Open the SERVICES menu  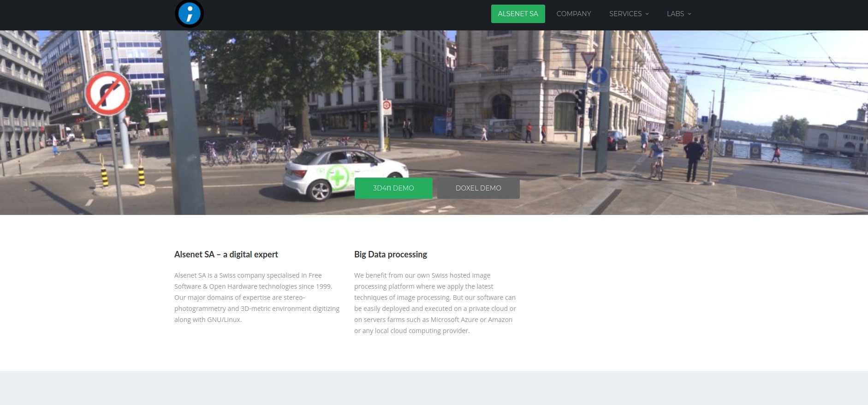pyautogui.click(x=625, y=14)
